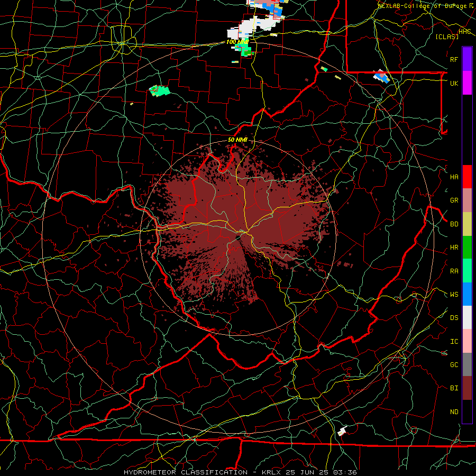476x476 pixels.
Task: Click the 'HYDROMETEOR CLASSIFICATION - KRLX' caption
Action: pos(202,472)
